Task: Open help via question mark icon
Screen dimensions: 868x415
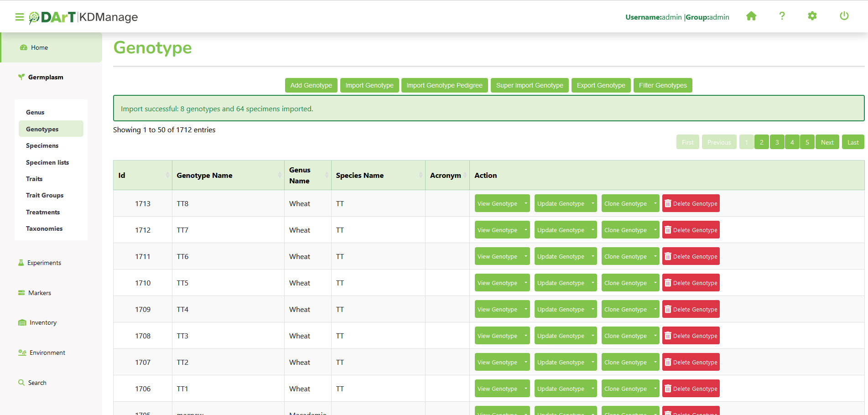Action: [782, 16]
